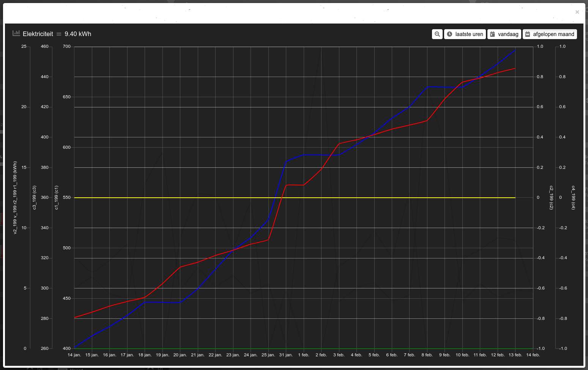Click the 'Elektriciteit' chart title
588x370 pixels.
tap(38, 34)
